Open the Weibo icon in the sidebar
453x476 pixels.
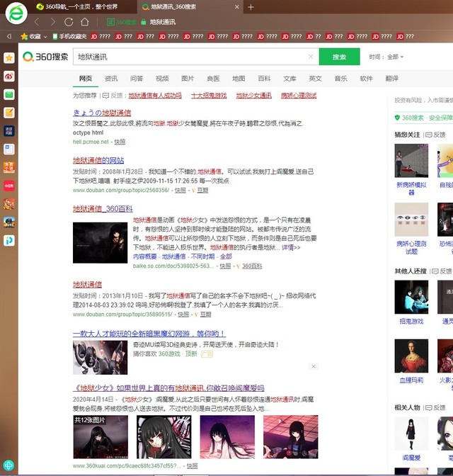9,76
